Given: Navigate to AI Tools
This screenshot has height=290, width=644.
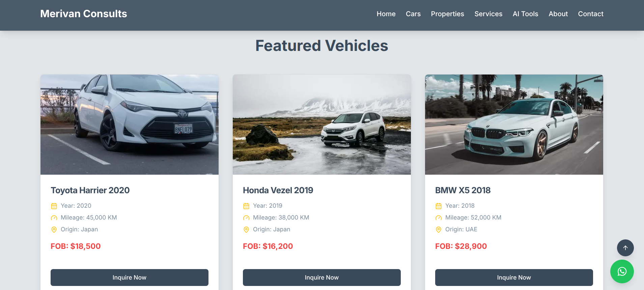Looking at the screenshot, I should click(x=525, y=14).
